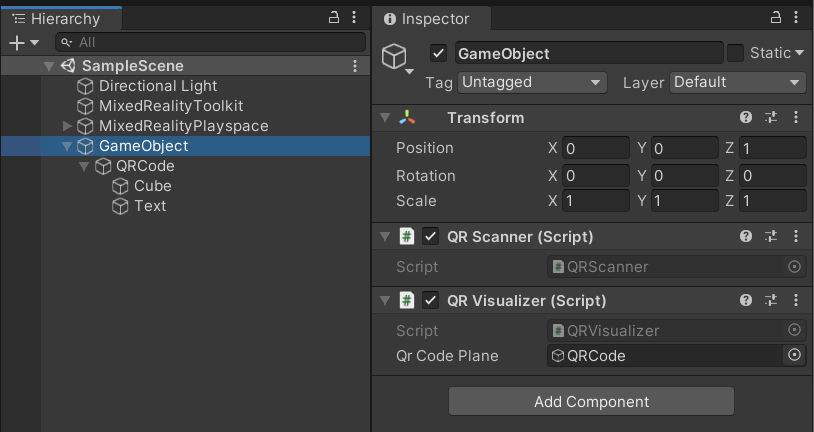Open the QR Scanner component context menu

point(796,236)
